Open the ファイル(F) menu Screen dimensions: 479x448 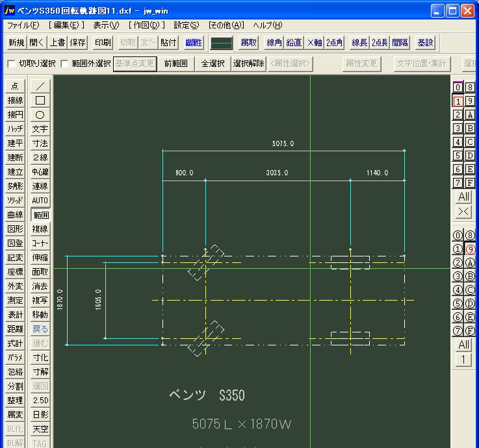23,25
